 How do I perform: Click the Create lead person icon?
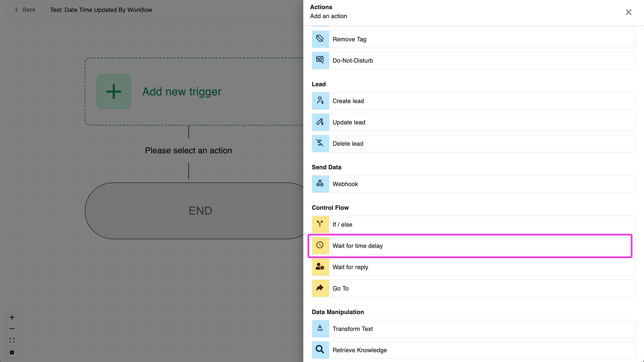tap(320, 101)
